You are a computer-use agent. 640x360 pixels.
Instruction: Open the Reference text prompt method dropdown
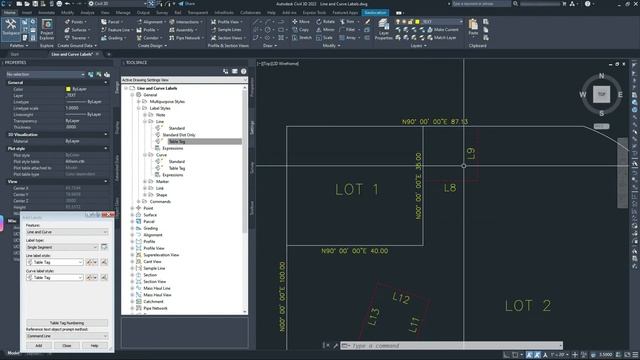[67, 336]
